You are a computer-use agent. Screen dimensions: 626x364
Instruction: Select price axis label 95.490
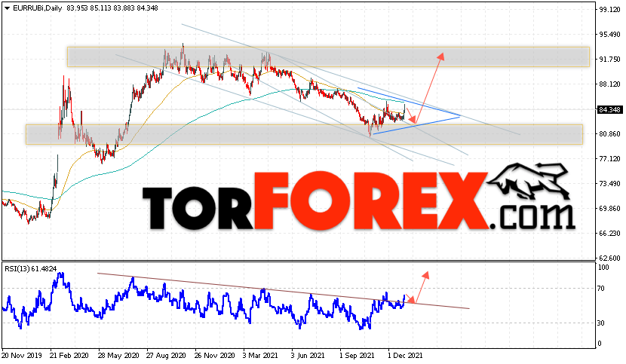609,35
